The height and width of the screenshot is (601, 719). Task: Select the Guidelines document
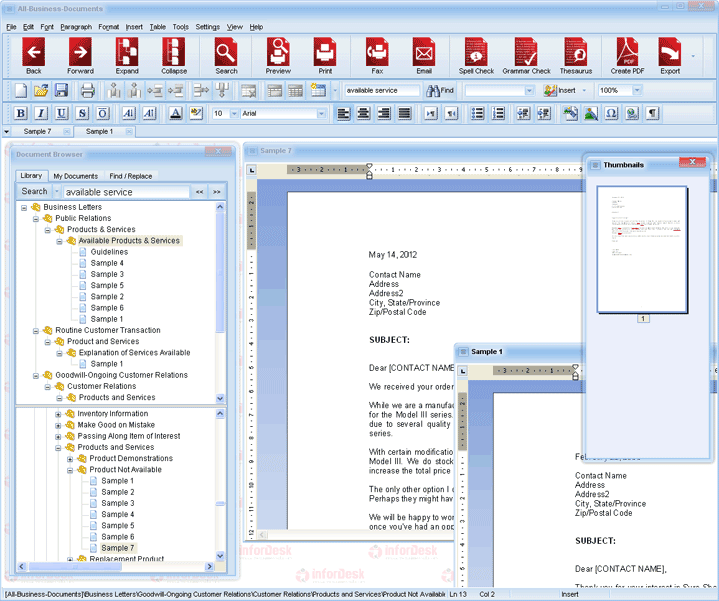[x=109, y=252]
